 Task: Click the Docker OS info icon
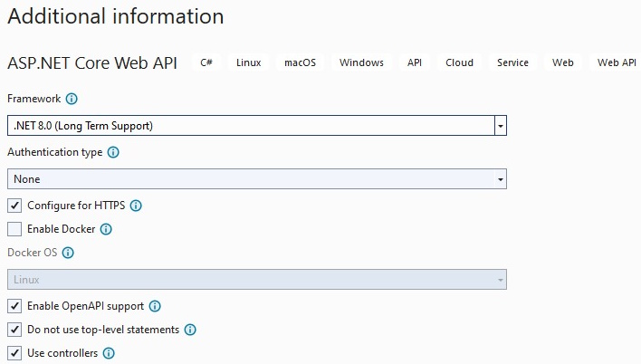click(x=68, y=253)
